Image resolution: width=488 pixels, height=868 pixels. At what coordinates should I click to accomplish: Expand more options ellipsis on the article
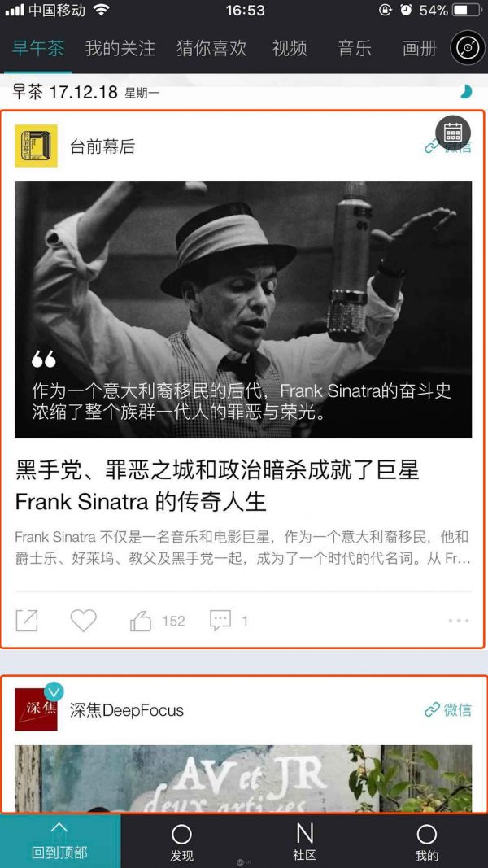coord(459,621)
